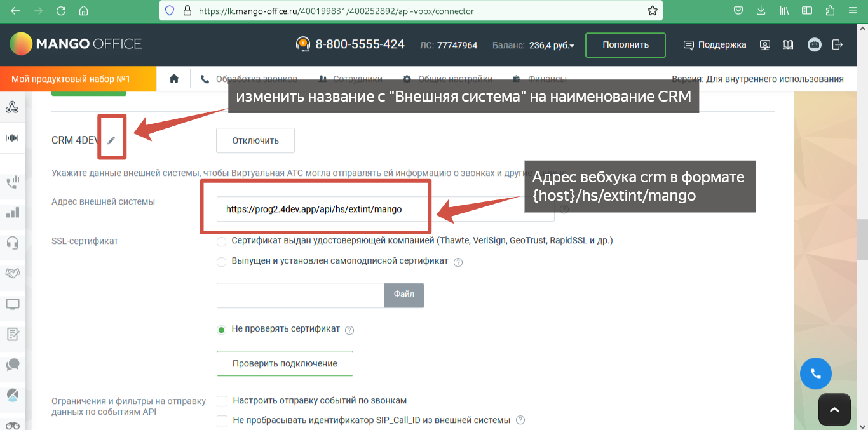Open the browser downloads icon
Screen dimensions: 868x430
pos(761,11)
